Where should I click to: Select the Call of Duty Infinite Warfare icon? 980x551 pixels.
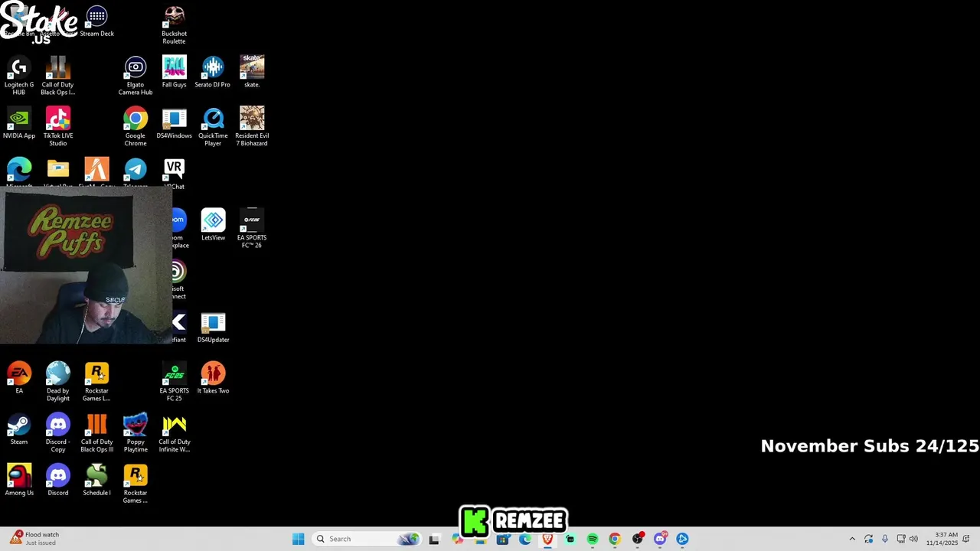pyautogui.click(x=174, y=432)
